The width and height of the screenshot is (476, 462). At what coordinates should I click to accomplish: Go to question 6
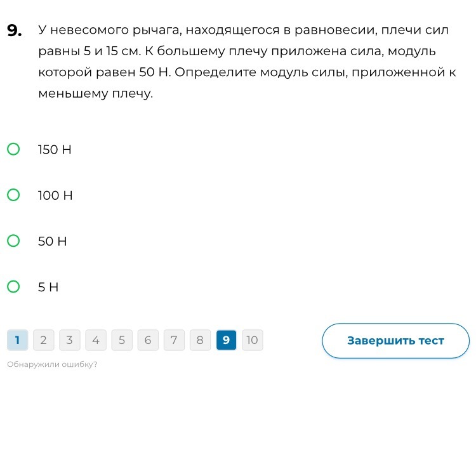[148, 340]
